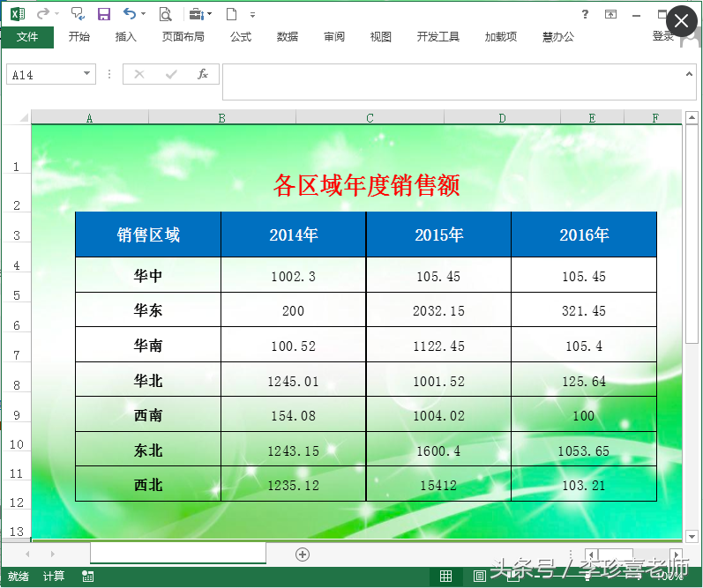The image size is (703, 588).
Task: Click the briefcase toolbar icon
Action: [197, 14]
